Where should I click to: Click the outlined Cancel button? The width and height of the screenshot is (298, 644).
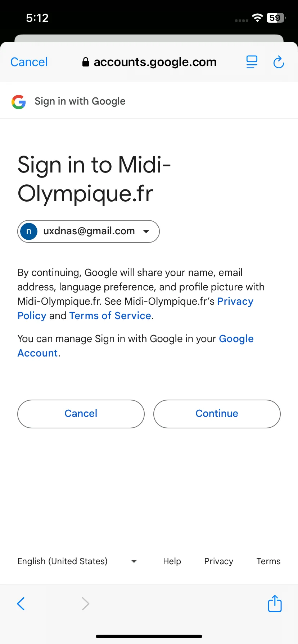click(x=81, y=414)
